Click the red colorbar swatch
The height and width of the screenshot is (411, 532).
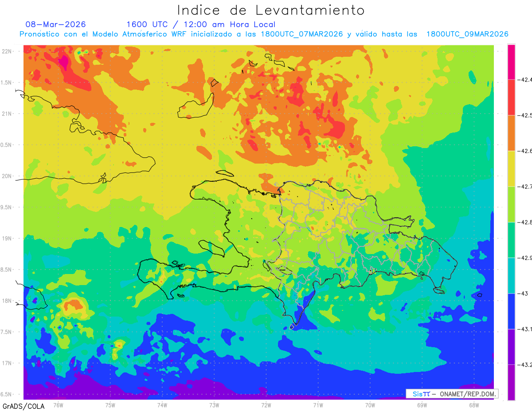[511, 97]
